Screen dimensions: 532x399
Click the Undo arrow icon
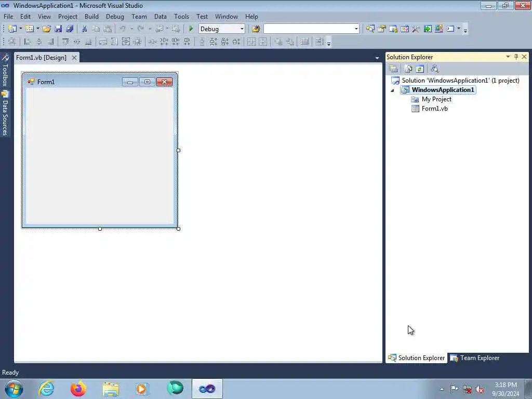tap(123, 29)
